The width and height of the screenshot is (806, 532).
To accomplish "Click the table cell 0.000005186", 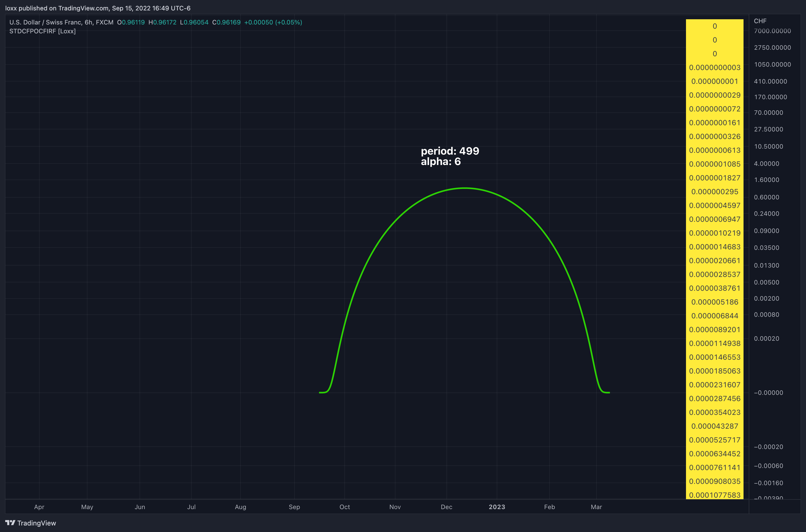I will coord(715,302).
